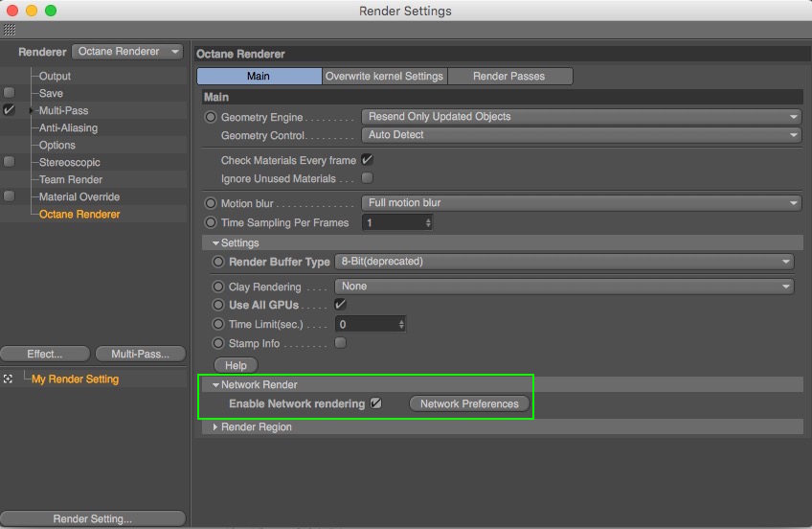Click the Help button
812x529 pixels.
(236, 365)
